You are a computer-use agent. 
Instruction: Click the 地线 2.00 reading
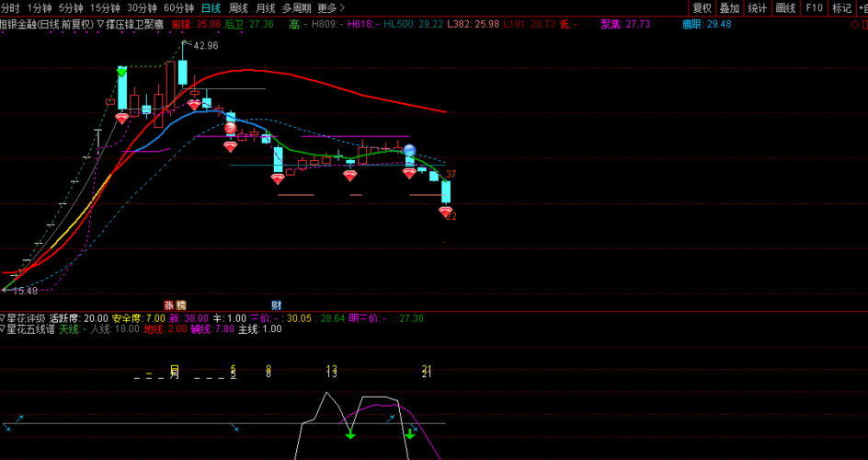coord(165,329)
